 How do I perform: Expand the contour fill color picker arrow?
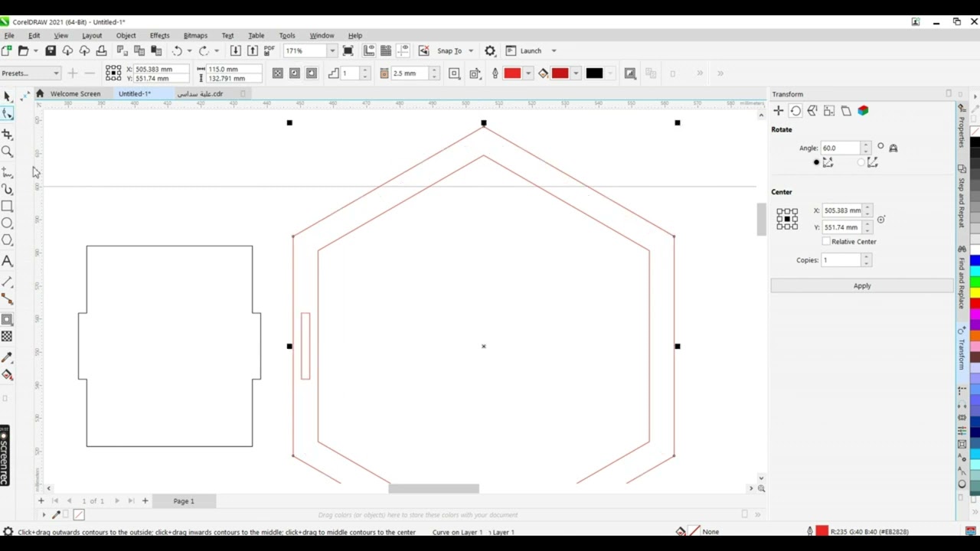575,73
